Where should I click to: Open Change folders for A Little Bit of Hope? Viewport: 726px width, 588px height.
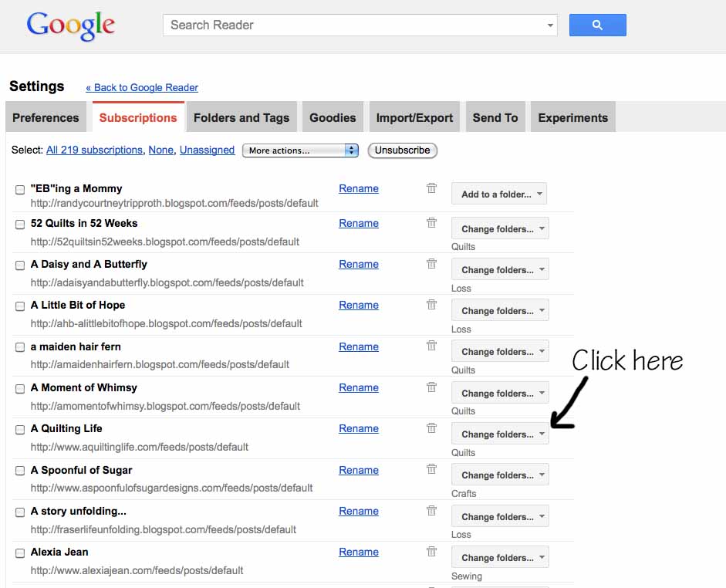(500, 310)
